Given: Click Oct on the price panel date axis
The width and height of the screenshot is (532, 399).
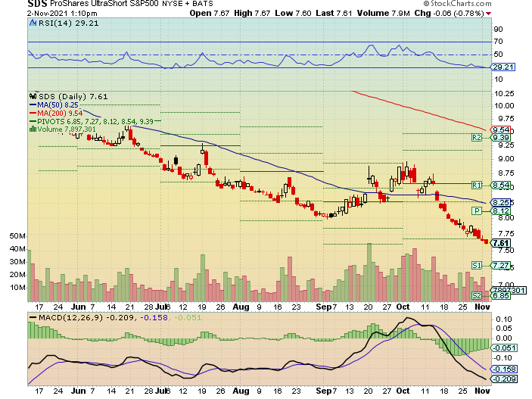Looking at the screenshot, I should pos(403,307).
